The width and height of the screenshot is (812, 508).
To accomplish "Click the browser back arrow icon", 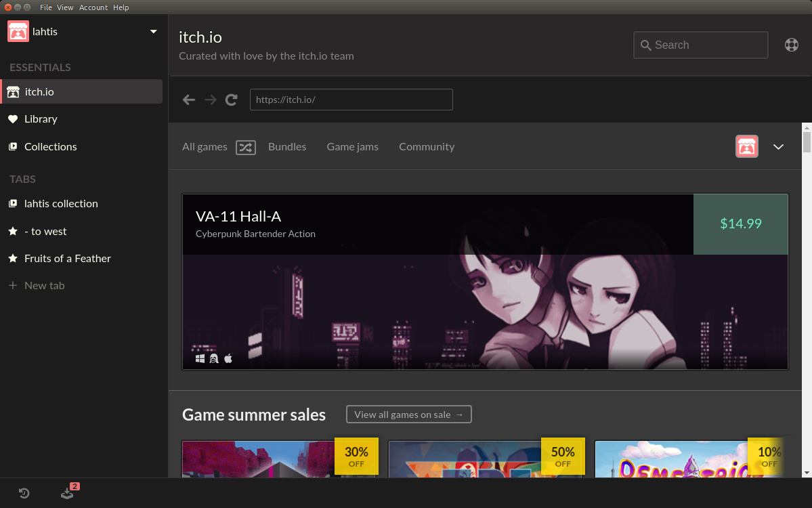I will 189,100.
